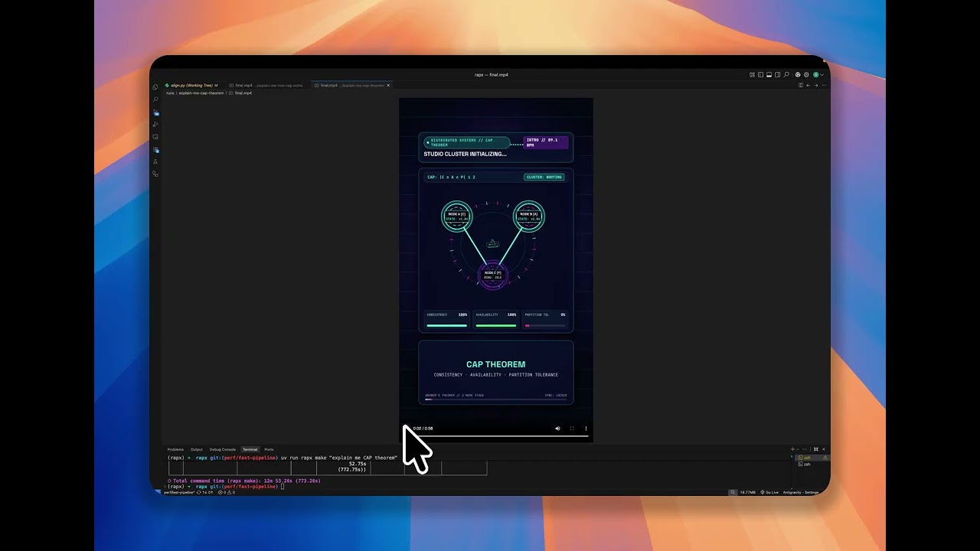Click the customize layout icon in title bar
Viewport: 980px width, 551px height.
[752, 75]
